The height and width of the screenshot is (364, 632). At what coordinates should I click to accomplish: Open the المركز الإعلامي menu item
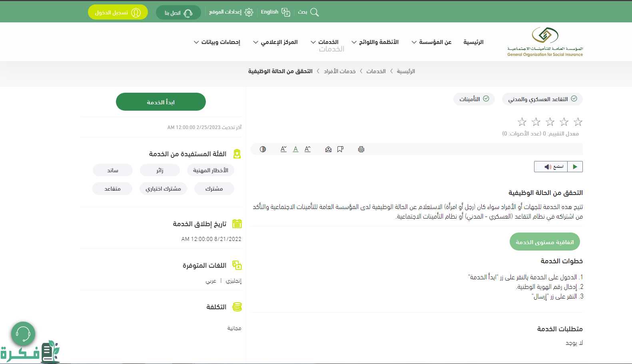pyautogui.click(x=275, y=42)
